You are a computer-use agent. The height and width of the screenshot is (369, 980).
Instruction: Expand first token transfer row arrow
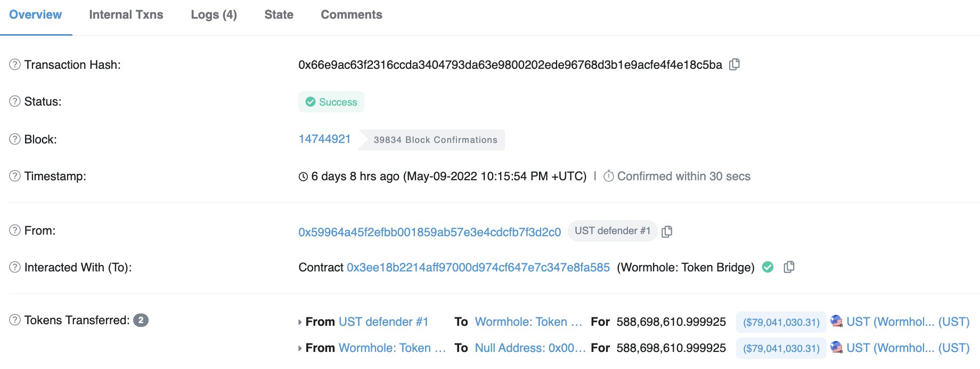point(300,322)
